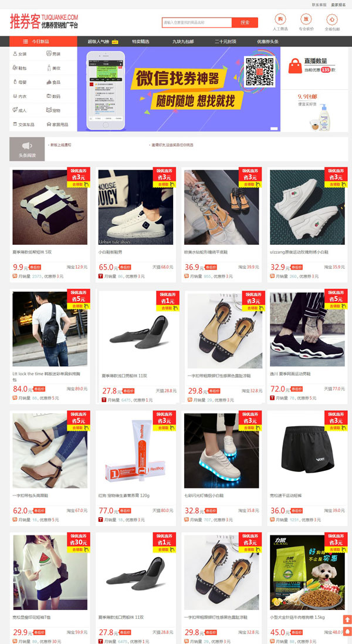Select the 数码 digital category
Image resolution: width=352 pixels, height=644 pixels.
pyautogui.click(x=53, y=96)
